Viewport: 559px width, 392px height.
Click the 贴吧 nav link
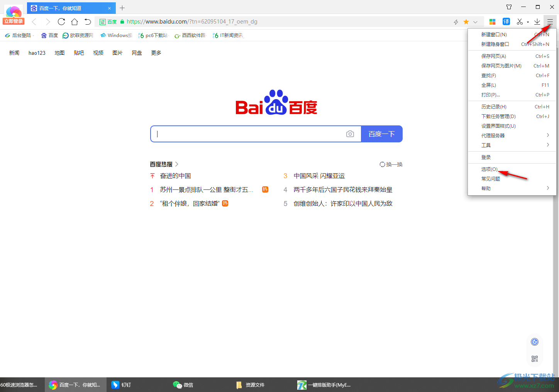click(x=79, y=53)
